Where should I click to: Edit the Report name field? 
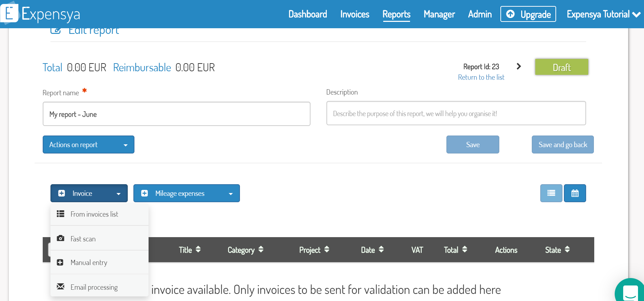(176, 114)
